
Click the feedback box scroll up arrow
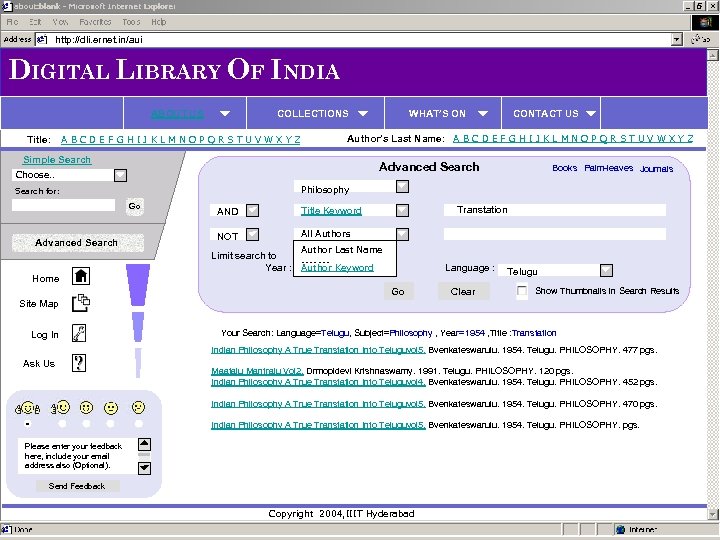(x=144, y=444)
